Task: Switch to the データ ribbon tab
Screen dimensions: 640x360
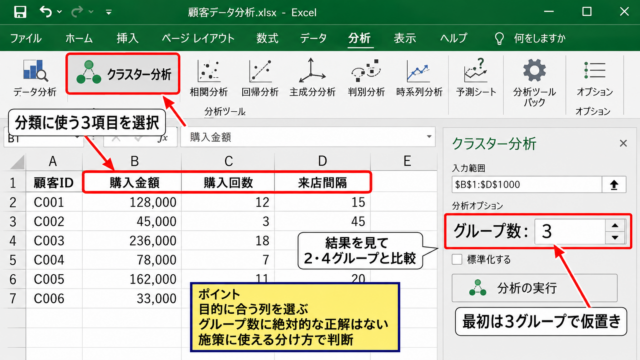Action: tap(313, 38)
